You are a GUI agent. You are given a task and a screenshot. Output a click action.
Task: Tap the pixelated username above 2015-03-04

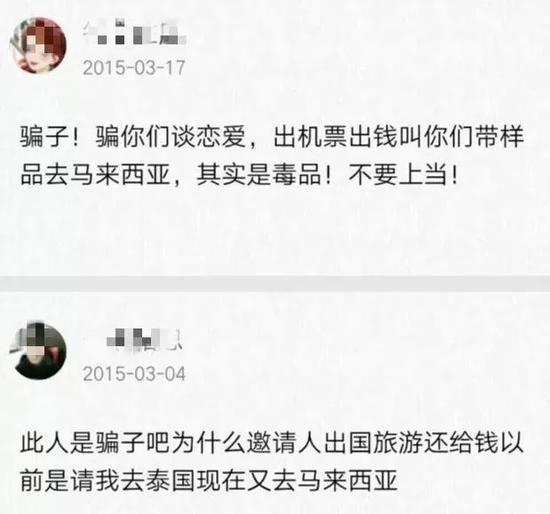click(143, 340)
